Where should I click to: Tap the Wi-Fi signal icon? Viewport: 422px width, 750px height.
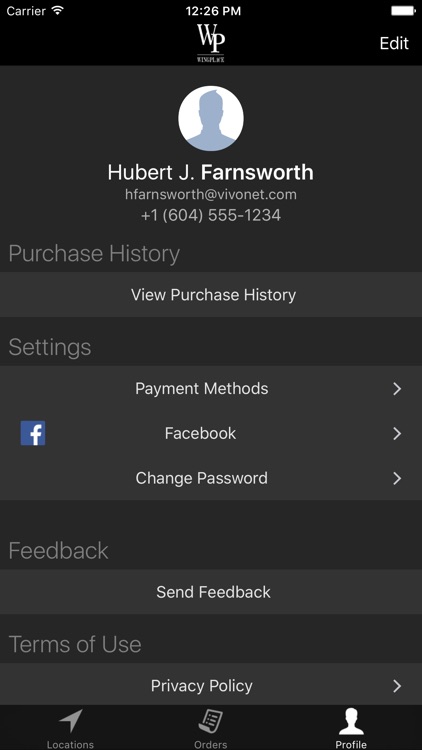pyautogui.click(x=58, y=11)
